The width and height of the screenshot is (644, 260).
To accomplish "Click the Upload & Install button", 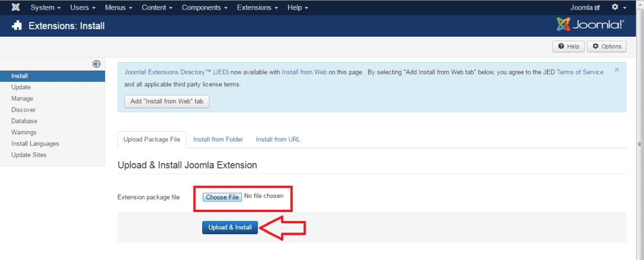I will coord(230,227).
